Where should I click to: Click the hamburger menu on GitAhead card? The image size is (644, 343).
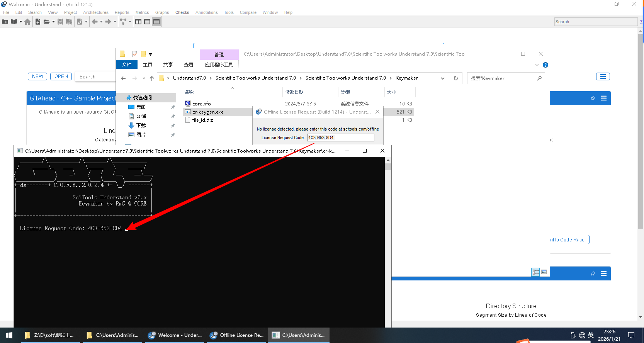pos(603,98)
